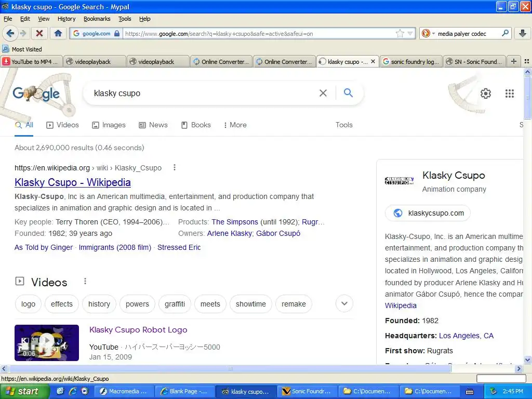Viewport: 532px width, 399px height.
Task: Select the powers video filter chip
Action: [x=137, y=304]
